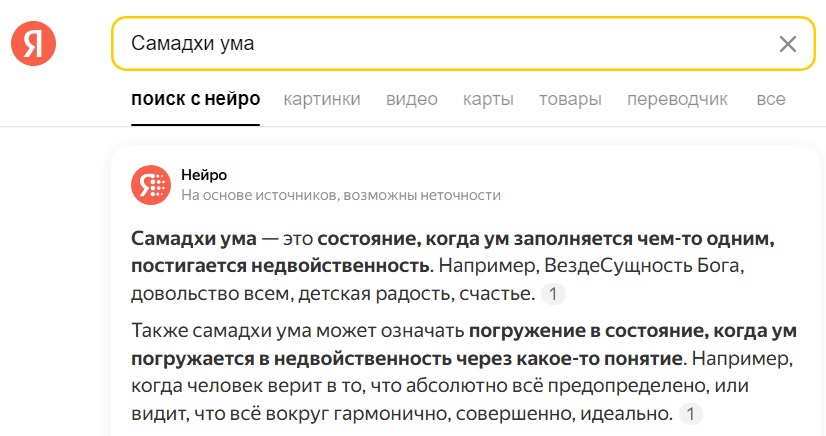Clear the search query with the X
Image resolution: width=826 pixels, height=436 pixels.
(x=788, y=44)
